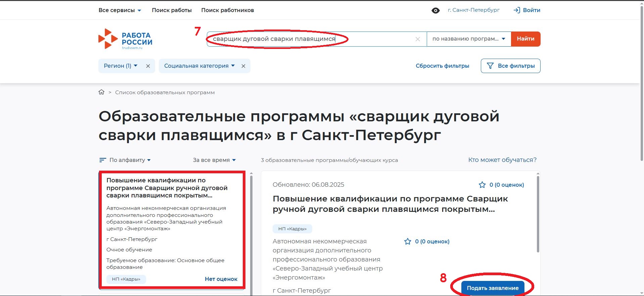Expand the Социальная категория filter
Screen dimensions: 644x296
coord(199,66)
